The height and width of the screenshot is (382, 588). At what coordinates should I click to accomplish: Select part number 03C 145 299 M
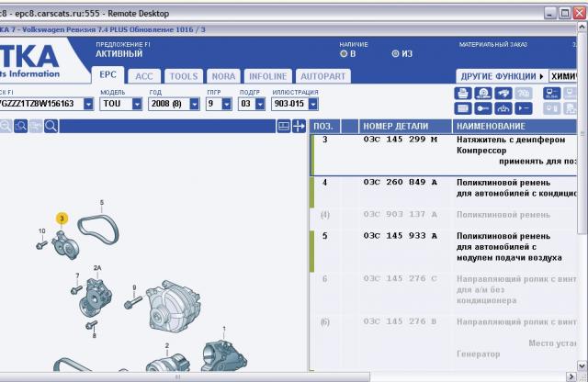(401, 140)
